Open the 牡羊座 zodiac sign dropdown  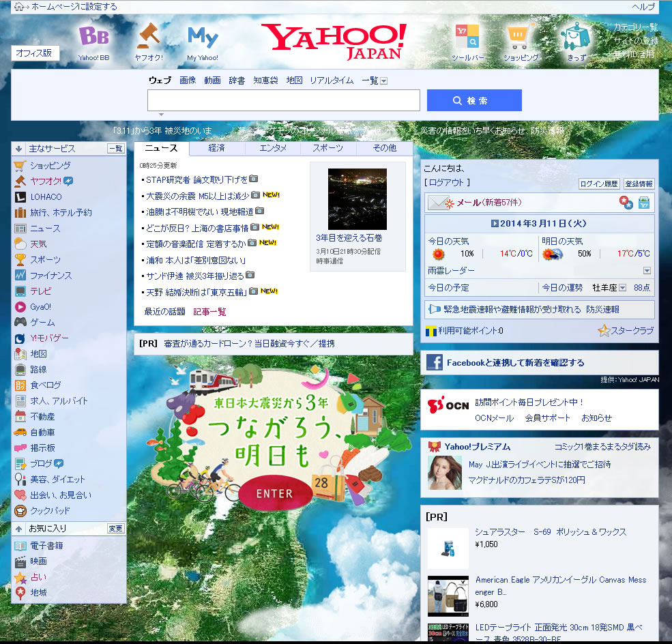622,287
